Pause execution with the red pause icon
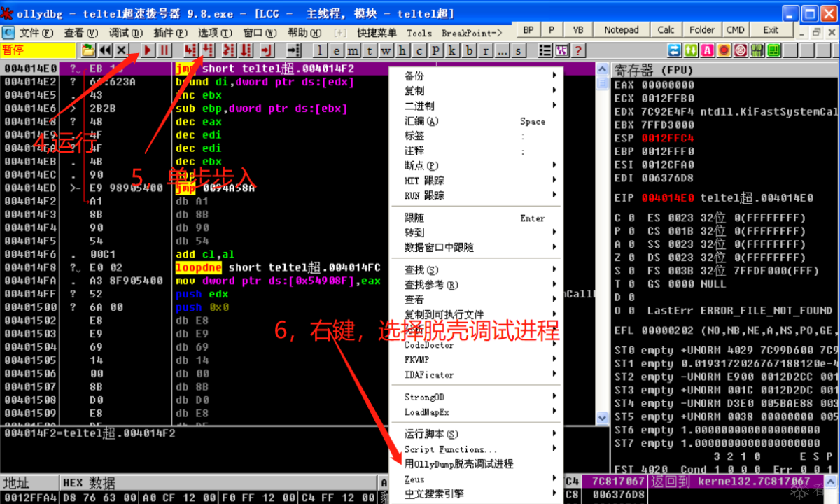This screenshot has width=840, height=504. tap(164, 50)
